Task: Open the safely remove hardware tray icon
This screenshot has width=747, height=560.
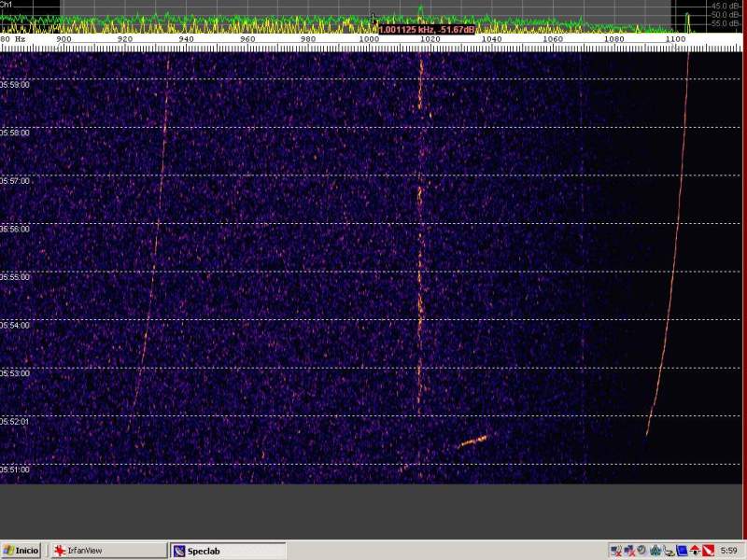Action: click(x=669, y=551)
